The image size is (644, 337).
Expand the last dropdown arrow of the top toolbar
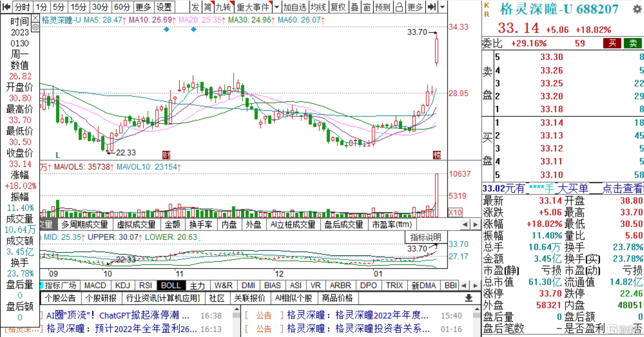coord(443,7)
